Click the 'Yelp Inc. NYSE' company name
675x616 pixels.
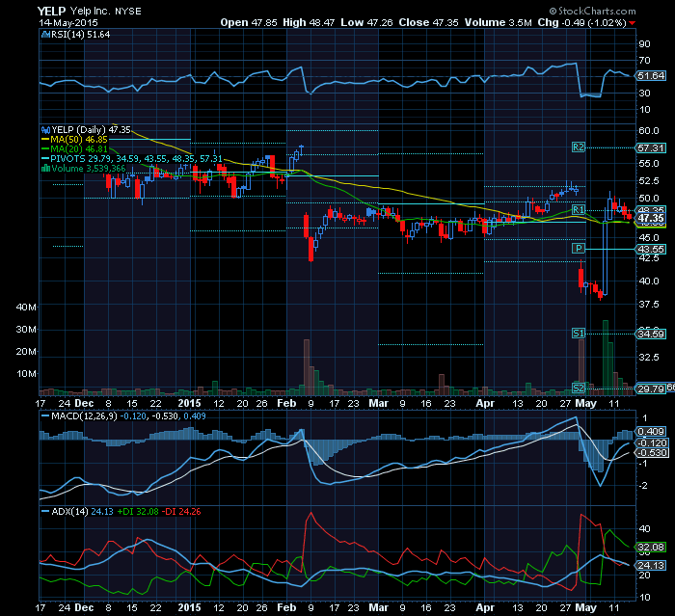[x=105, y=12]
